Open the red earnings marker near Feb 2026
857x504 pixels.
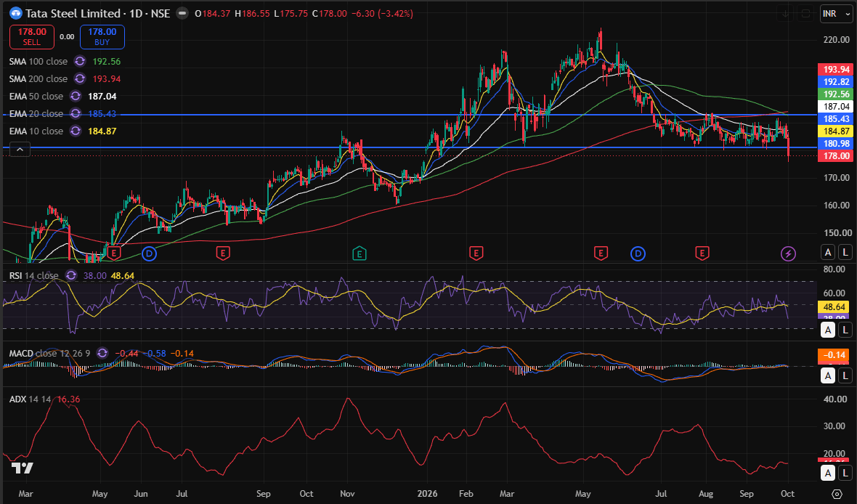tap(476, 253)
